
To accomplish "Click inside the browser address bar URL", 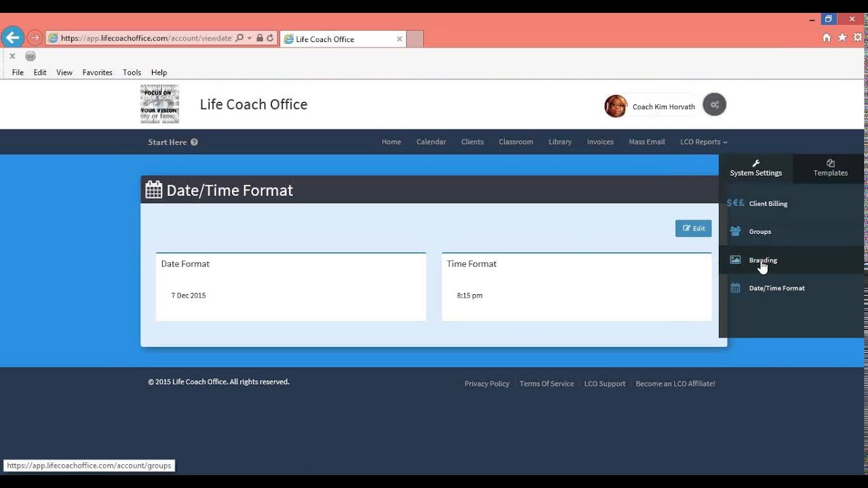I will [x=146, y=39].
